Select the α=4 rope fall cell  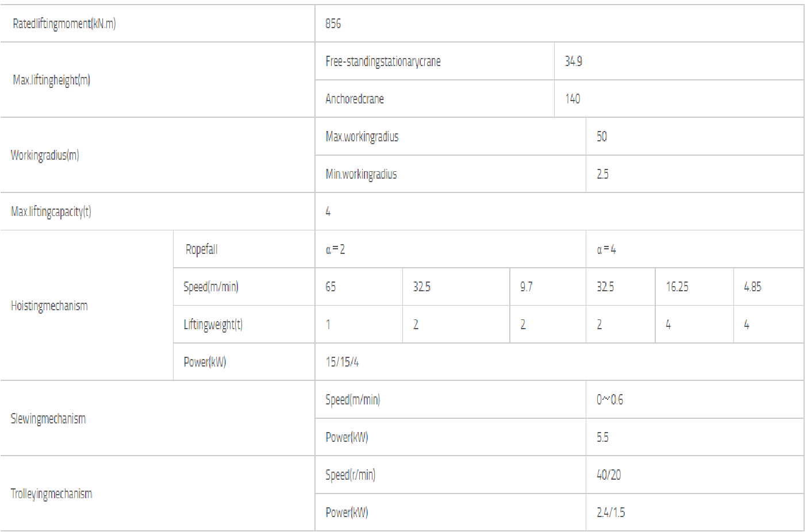(606, 249)
